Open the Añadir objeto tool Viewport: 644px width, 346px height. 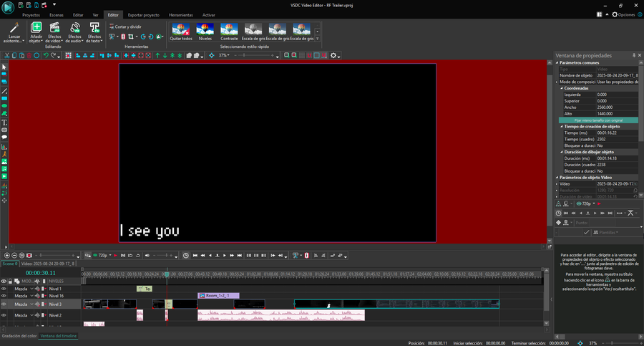[36, 32]
